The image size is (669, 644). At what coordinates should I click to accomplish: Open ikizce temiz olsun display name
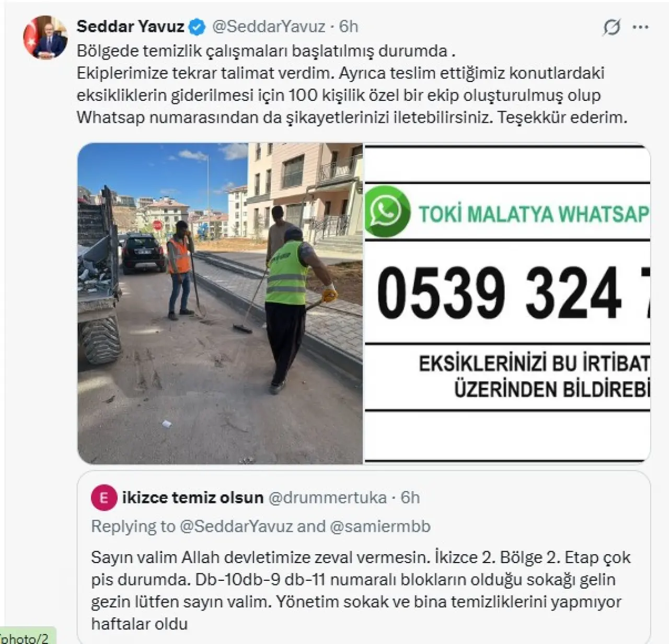pyautogui.click(x=193, y=498)
